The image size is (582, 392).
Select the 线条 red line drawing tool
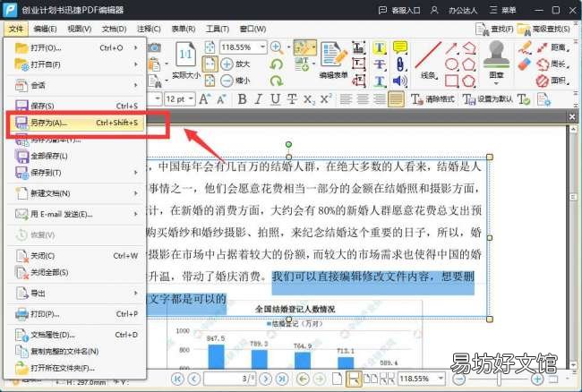coord(428,60)
